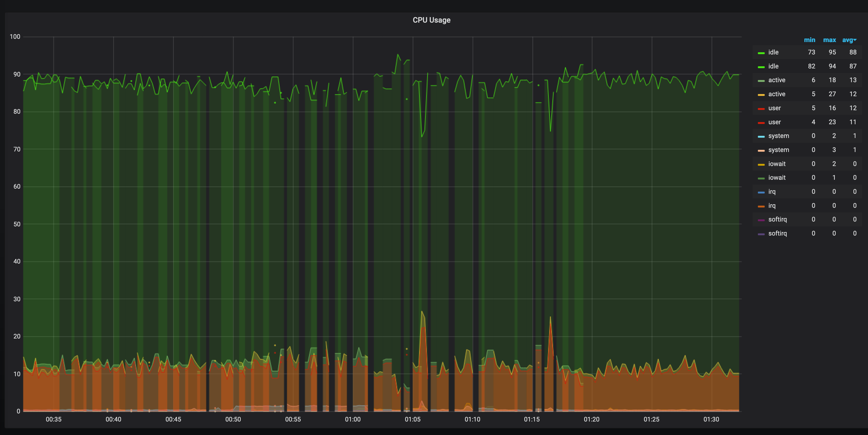Click the 00:50 time axis label
Image resolution: width=868 pixels, height=435 pixels.
[x=233, y=419]
